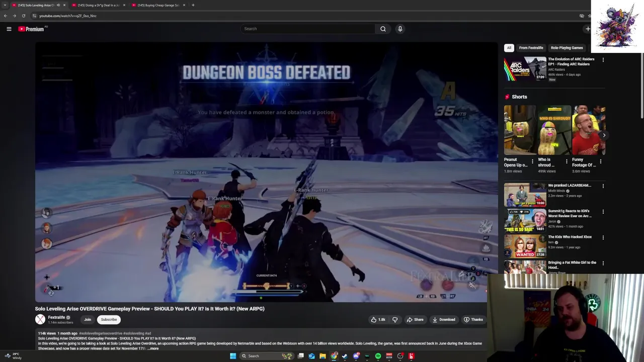Open the YouTube hamburger guide menu
Viewport: 644px width, 362px height.
pos(9,29)
